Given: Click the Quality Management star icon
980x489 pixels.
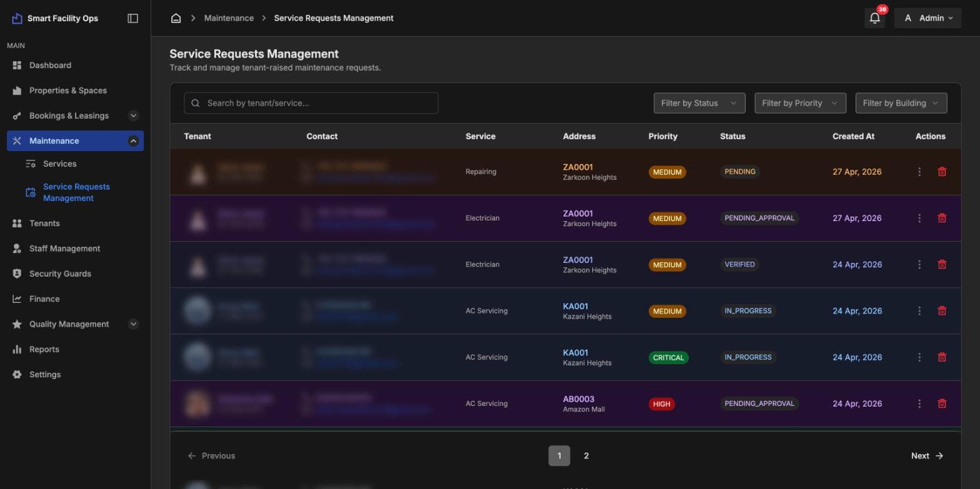Looking at the screenshot, I should (17, 324).
